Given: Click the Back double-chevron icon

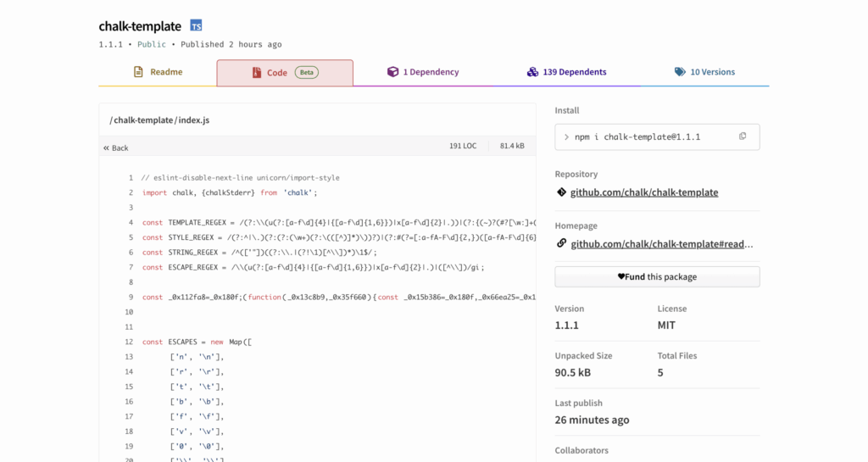Looking at the screenshot, I should [106, 148].
